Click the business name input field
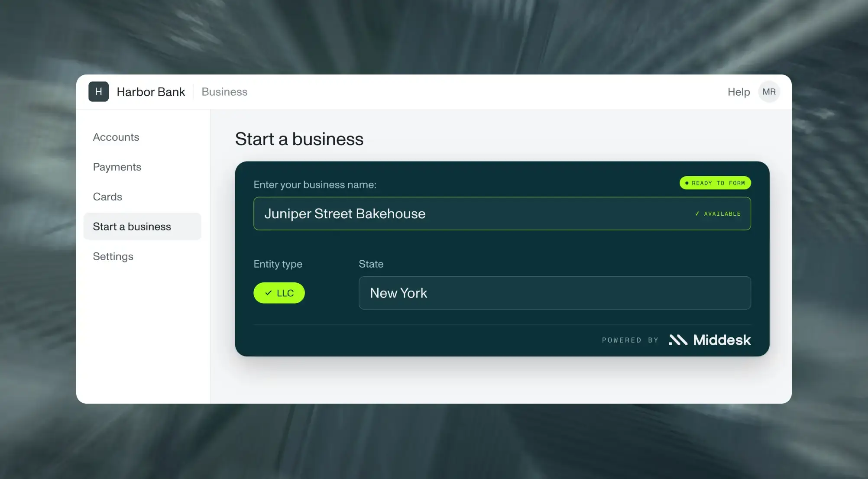 coord(502,214)
